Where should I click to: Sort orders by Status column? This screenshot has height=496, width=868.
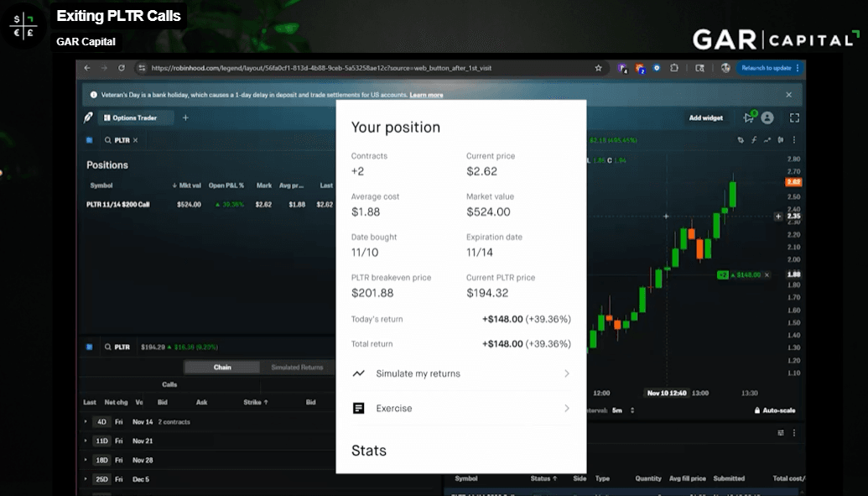[x=543, y=478]
